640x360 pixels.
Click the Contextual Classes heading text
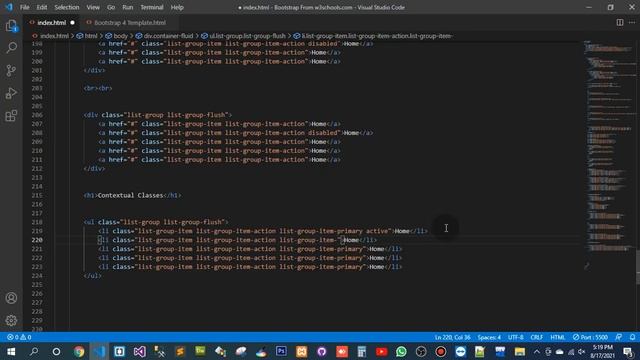(130, 195)
